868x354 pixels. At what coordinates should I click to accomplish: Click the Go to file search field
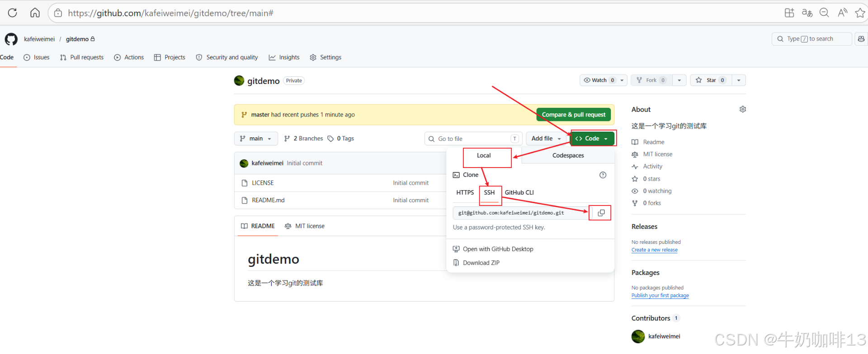[x=473, y=139]
